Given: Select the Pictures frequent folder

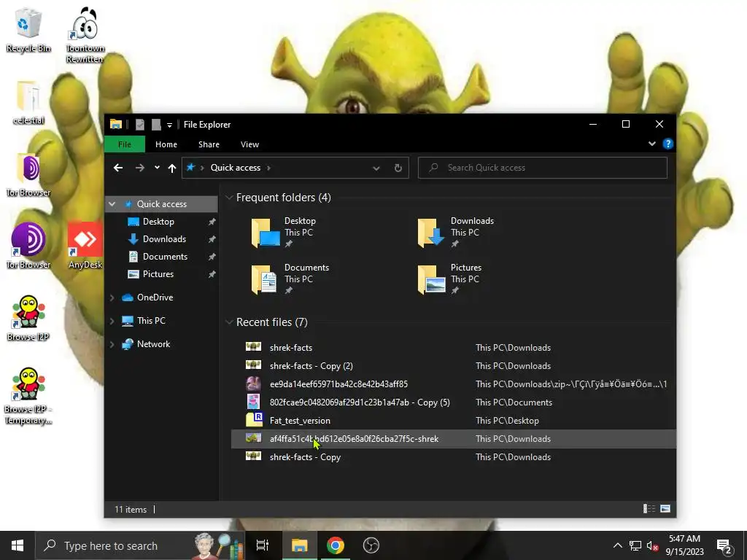Looking at the screenshot, I should [449, 279].
